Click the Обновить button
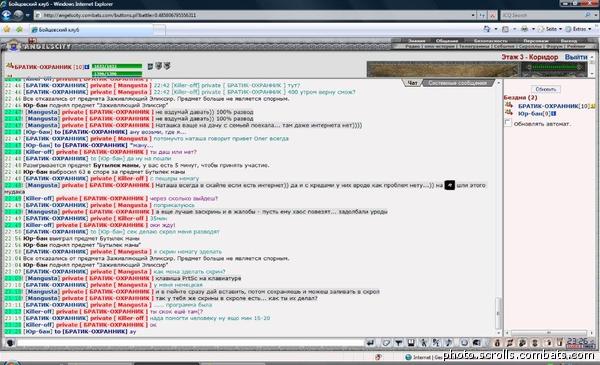 [x=546, y=89]
